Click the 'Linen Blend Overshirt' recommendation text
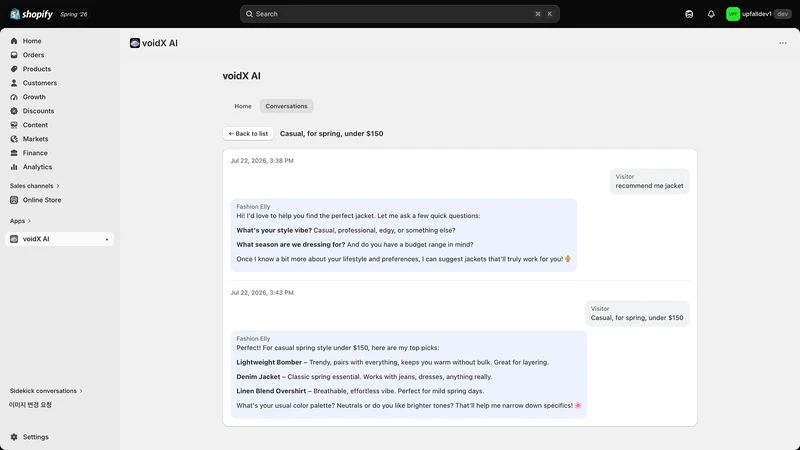800x450 pixels. point(271,391)
